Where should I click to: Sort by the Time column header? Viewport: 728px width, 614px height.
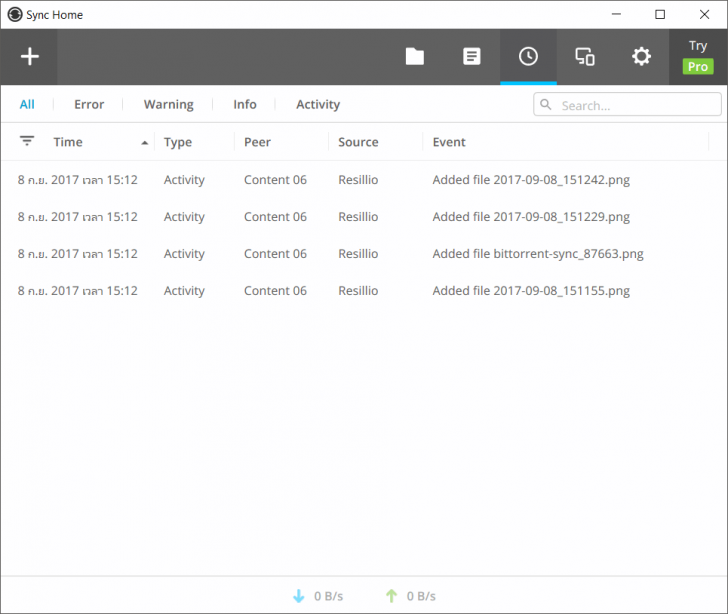[68, 142]
